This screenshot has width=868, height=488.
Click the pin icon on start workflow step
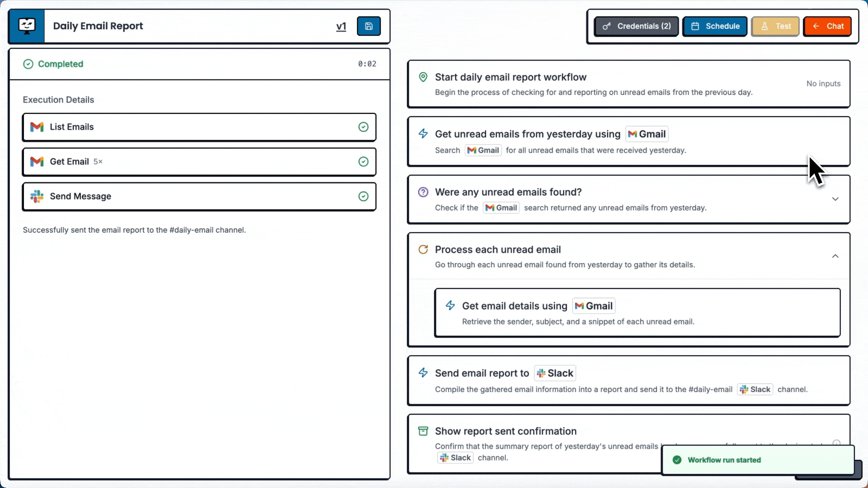pyautogui.click(x=423, y=77)
